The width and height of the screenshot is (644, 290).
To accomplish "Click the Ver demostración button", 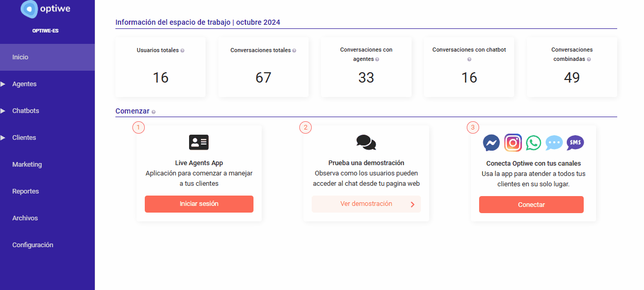I will [366, 204].
